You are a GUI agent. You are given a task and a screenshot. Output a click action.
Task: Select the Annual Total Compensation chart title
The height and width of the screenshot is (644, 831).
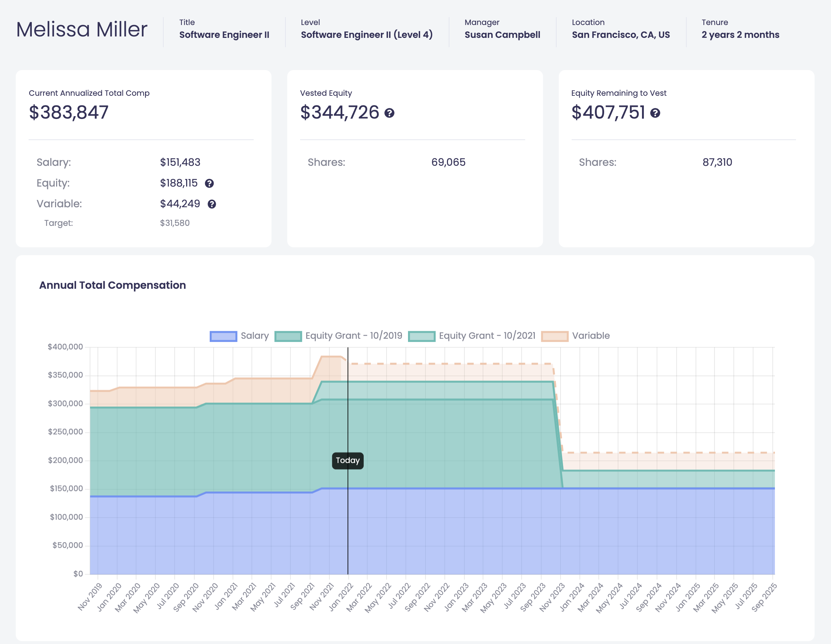pyautogui.click(x=113, y=285)
